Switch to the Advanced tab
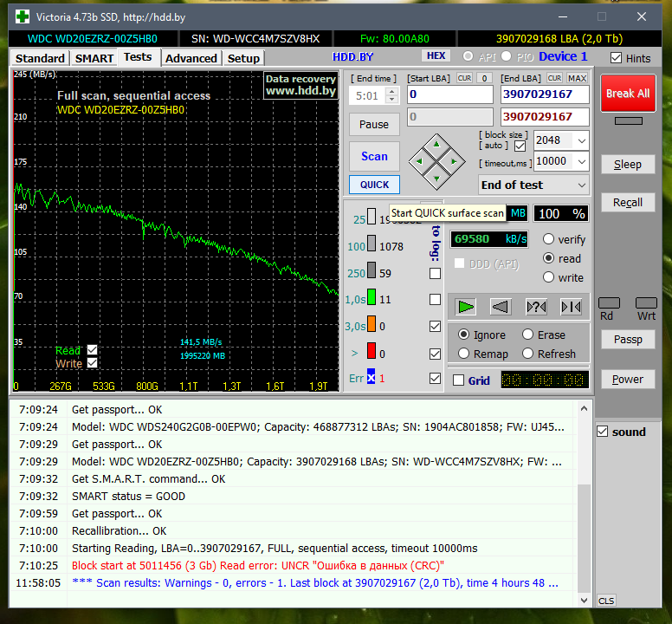The height and width of the screenshot is (624, 672). tap(191, 58)
